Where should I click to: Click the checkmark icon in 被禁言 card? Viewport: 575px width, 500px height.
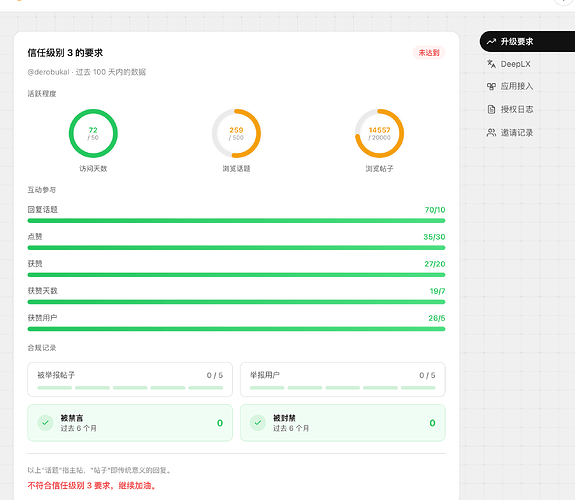click(x=45, y=423)
